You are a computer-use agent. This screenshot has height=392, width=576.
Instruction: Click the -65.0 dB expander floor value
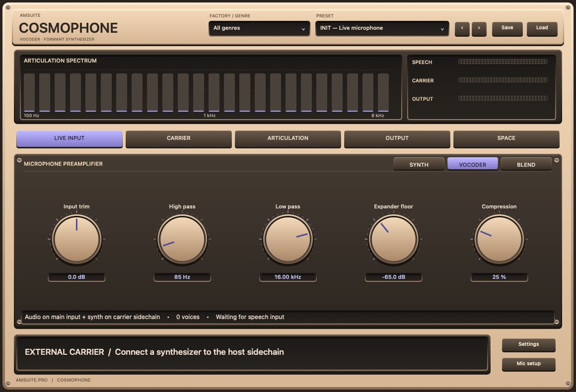393,277
